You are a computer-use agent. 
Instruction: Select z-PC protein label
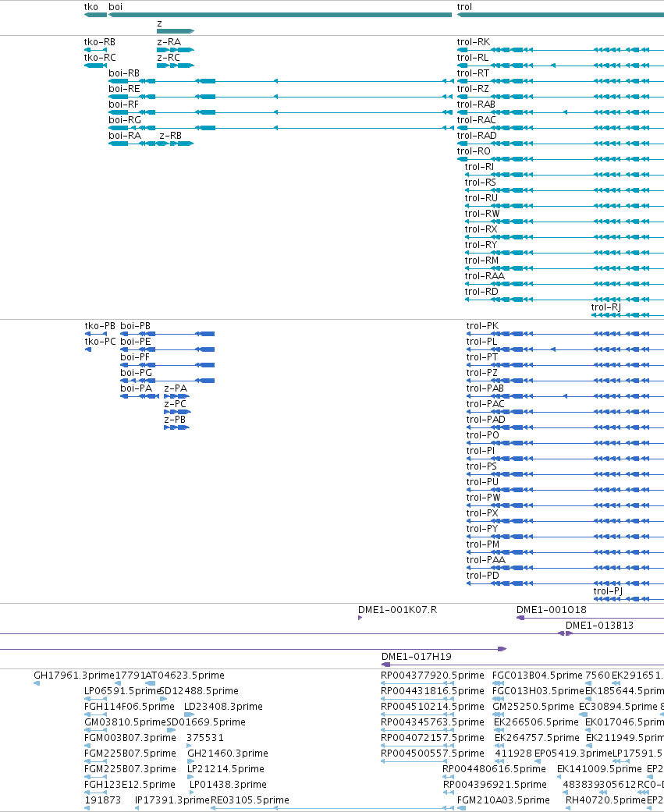(x=175, y=404)
